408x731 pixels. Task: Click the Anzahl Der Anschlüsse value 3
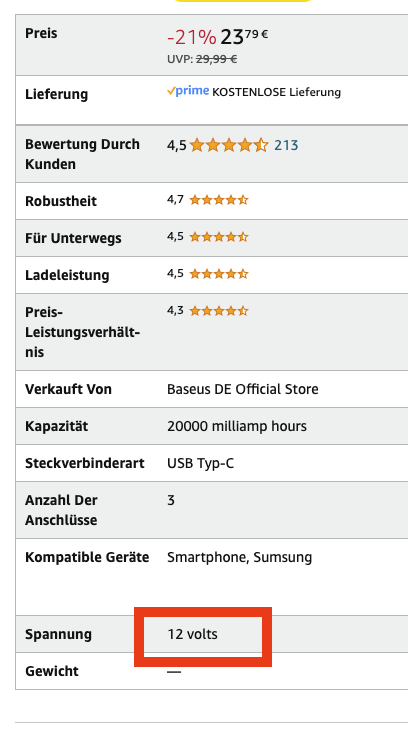(x=171, y=500)
